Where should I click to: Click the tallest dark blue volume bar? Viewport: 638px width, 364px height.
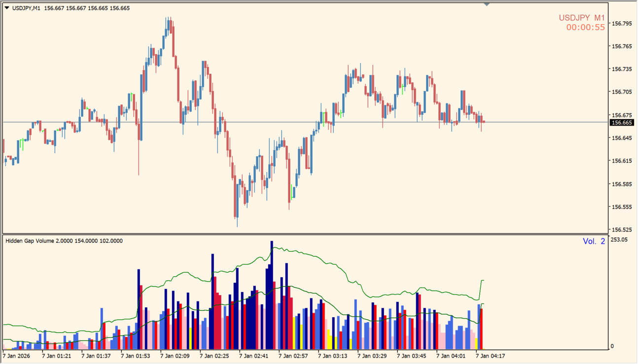[x=272, y=296]
